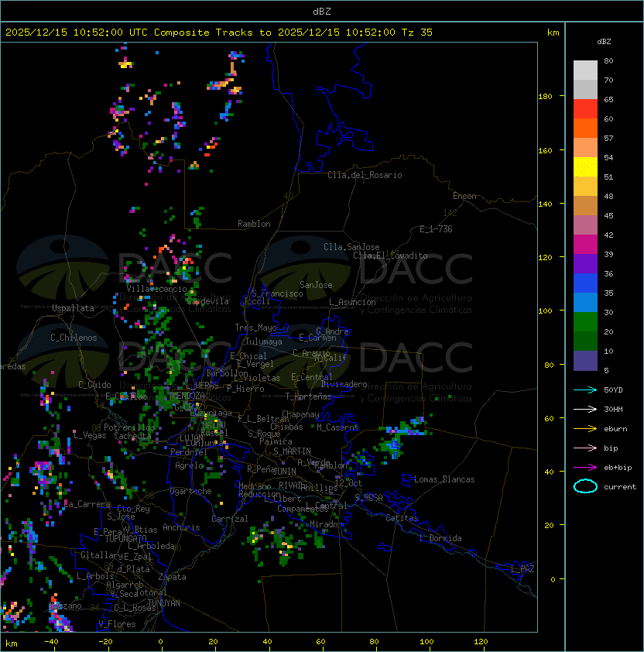This screenshot has width=644, height=652.
Task: Select the bright yellow swatch in dBZ scale
Action: tap(585, 166)
